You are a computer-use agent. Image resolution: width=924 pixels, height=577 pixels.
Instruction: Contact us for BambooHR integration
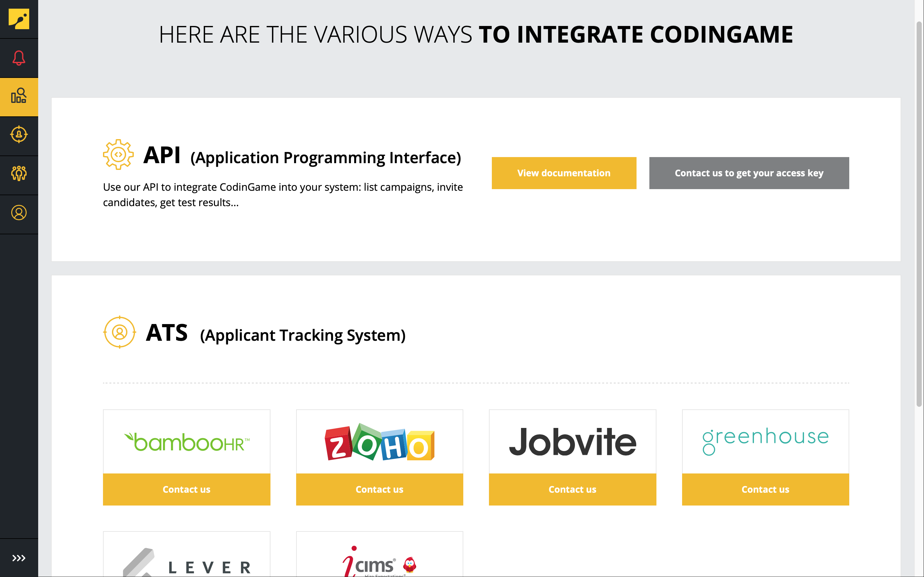point(186,489)
